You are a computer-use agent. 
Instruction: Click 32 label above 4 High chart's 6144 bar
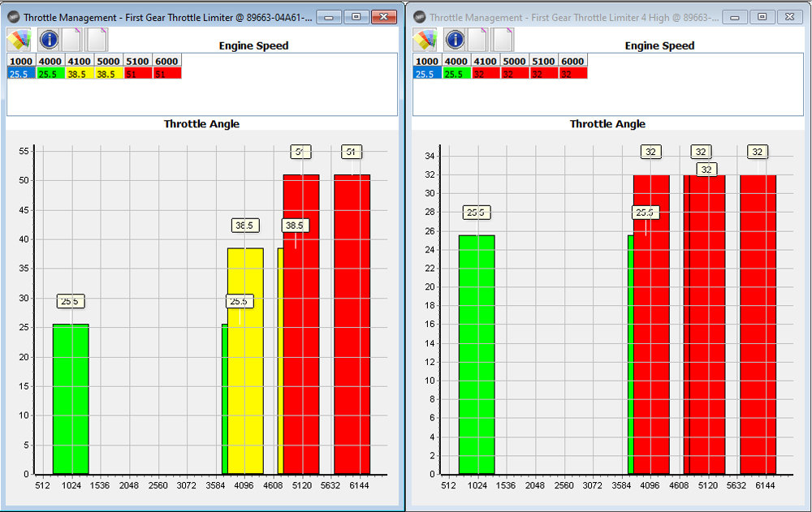(758, 152)
